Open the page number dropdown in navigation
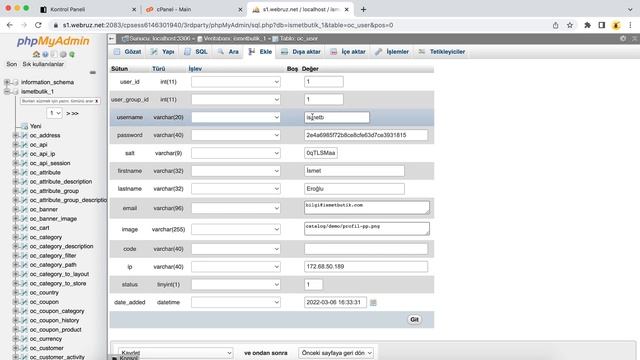Image resolution: width=640 pixels, height=360 pixels. click(x=54, y=113)
